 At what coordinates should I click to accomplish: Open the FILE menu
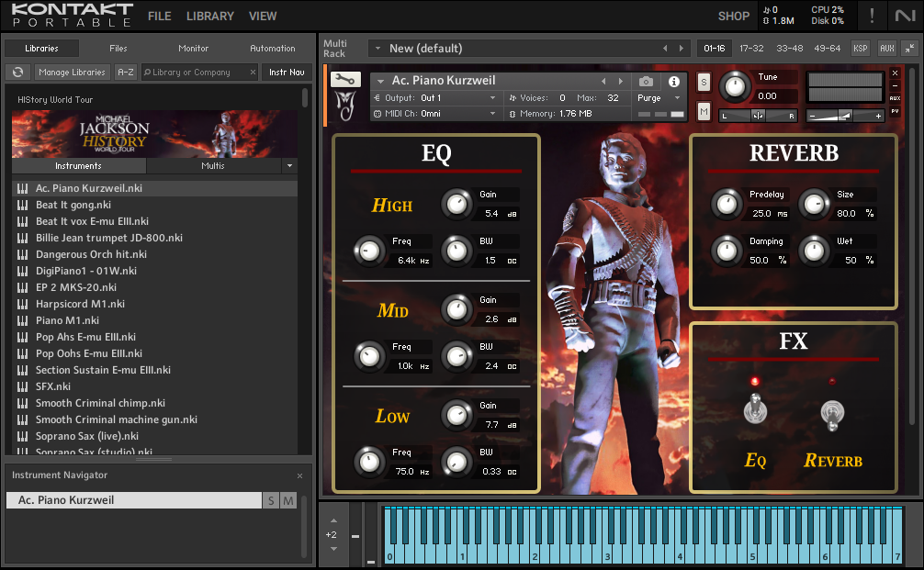(160, 16)
